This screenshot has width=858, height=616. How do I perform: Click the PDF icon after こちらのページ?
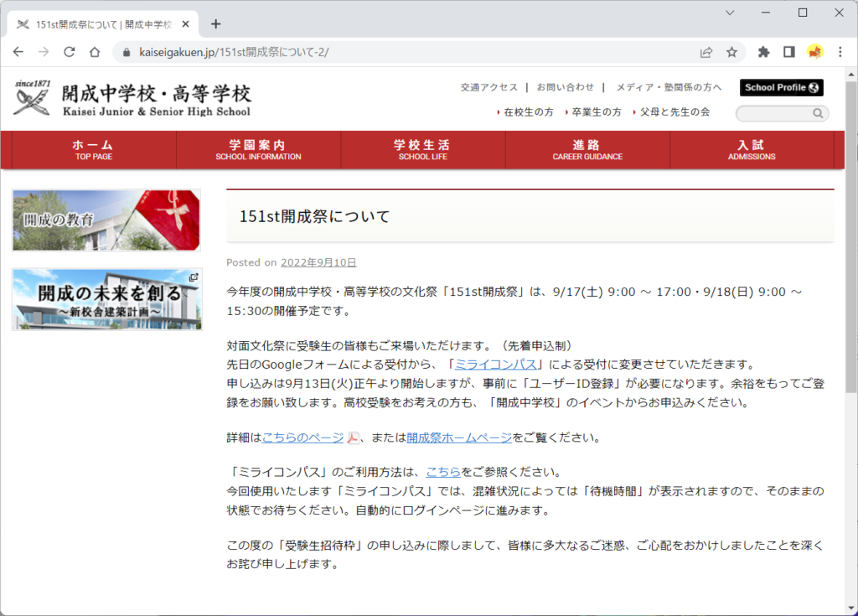(353, 438)
